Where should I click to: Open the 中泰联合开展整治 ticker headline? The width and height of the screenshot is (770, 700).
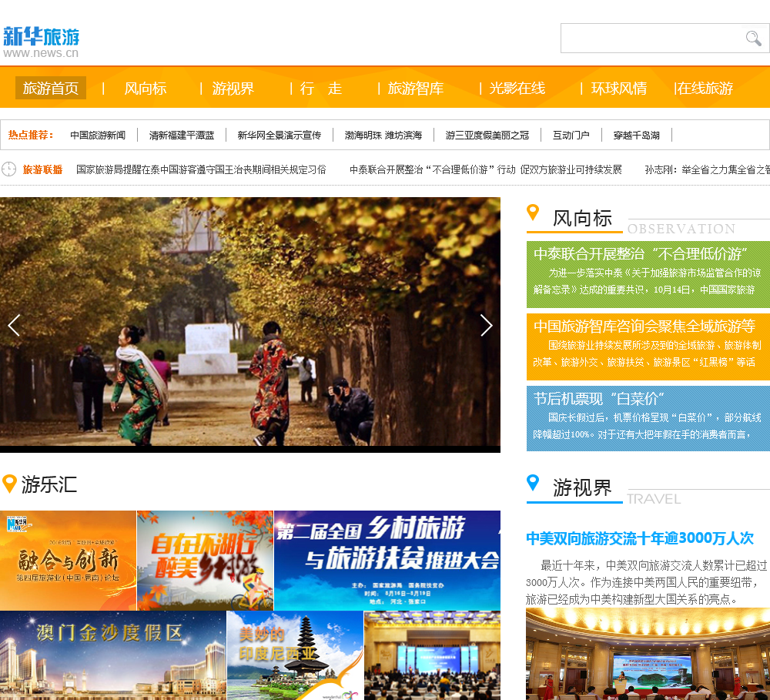(486, 169)
